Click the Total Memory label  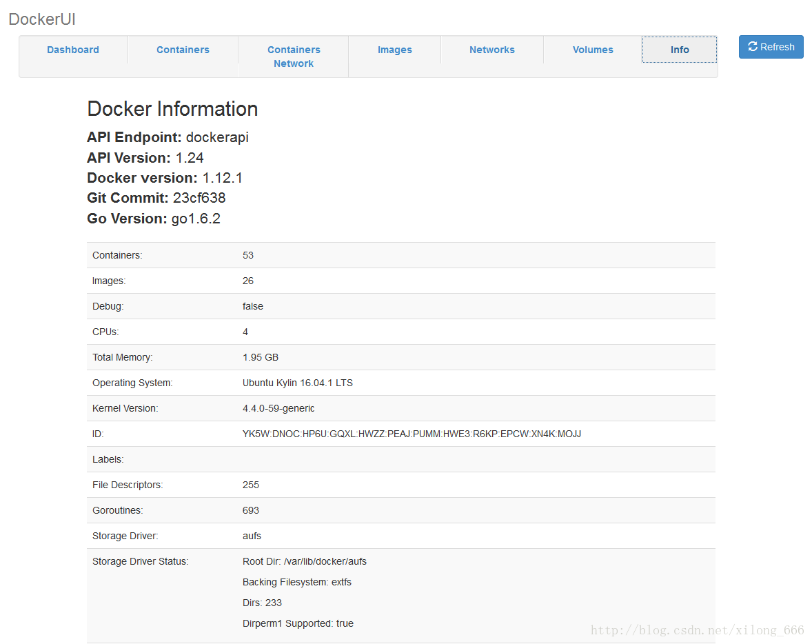tap(122, 357)
